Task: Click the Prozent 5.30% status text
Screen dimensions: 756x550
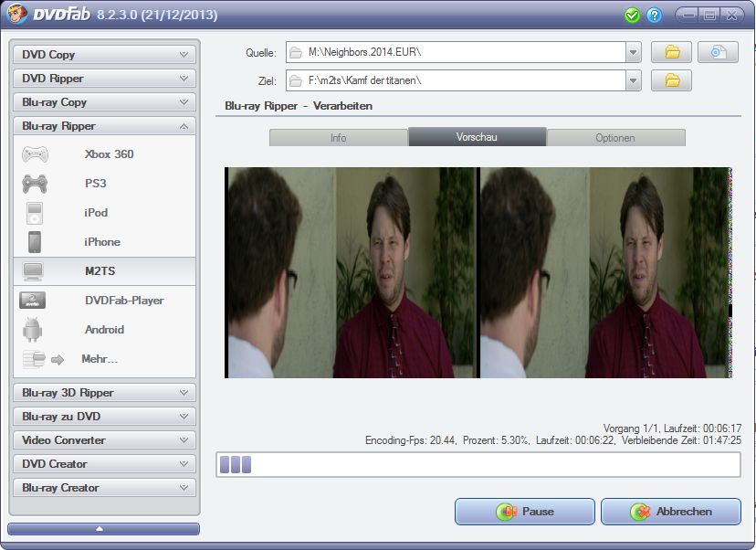Action: pos(496,440)
